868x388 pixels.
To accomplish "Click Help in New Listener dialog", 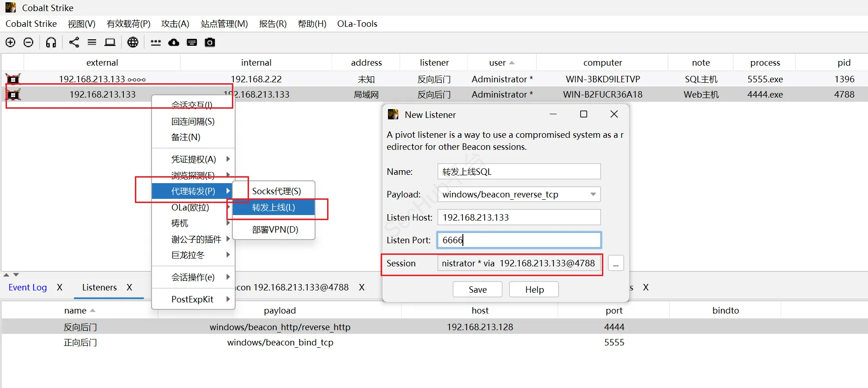I will point(534,289).
